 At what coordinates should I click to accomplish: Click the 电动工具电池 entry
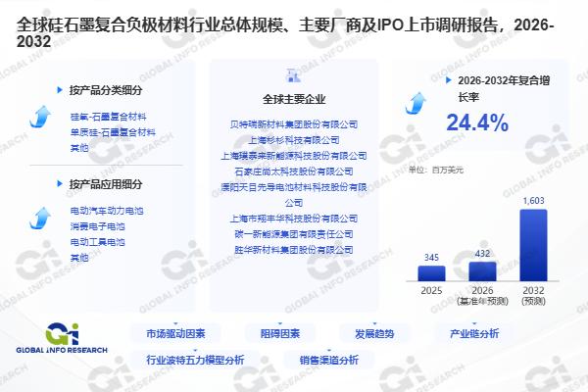pyautogui.click(x=97, y=242)
